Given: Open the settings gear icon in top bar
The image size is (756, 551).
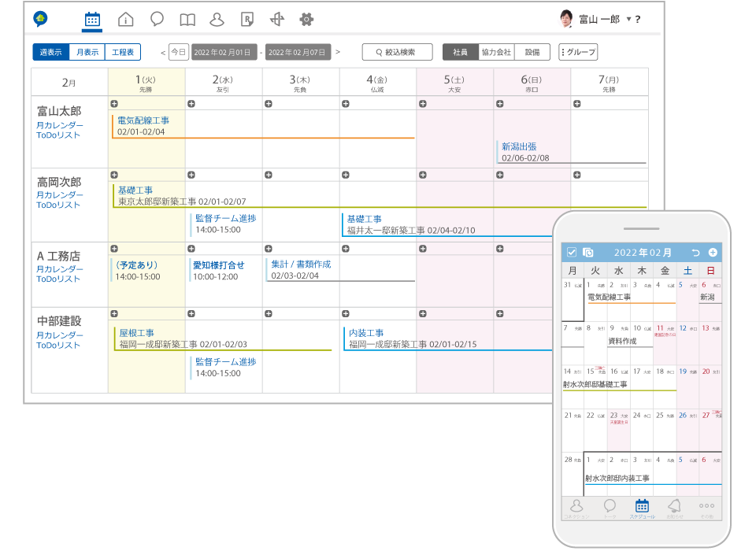Looking at the screenshot, I should [x=306, y=20].
